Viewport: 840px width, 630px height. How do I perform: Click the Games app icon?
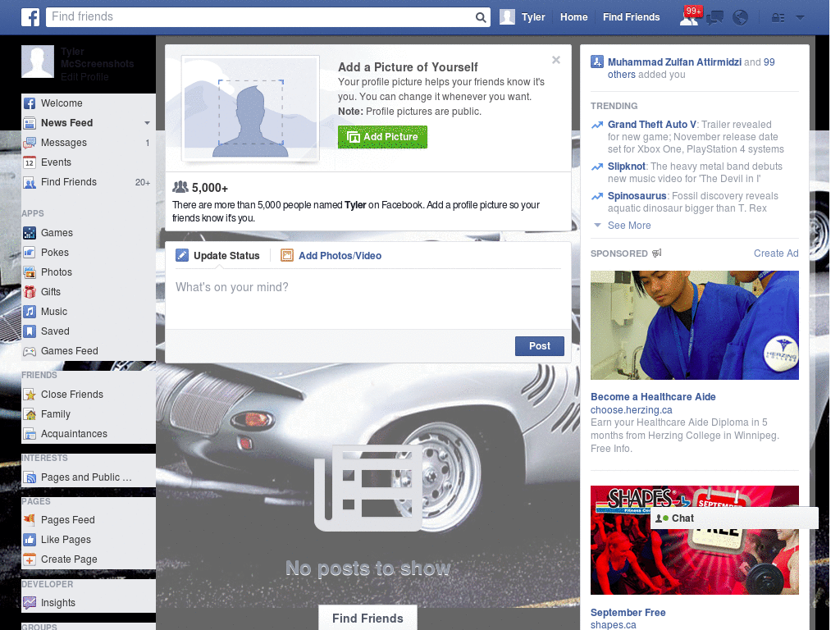[30, 232]
